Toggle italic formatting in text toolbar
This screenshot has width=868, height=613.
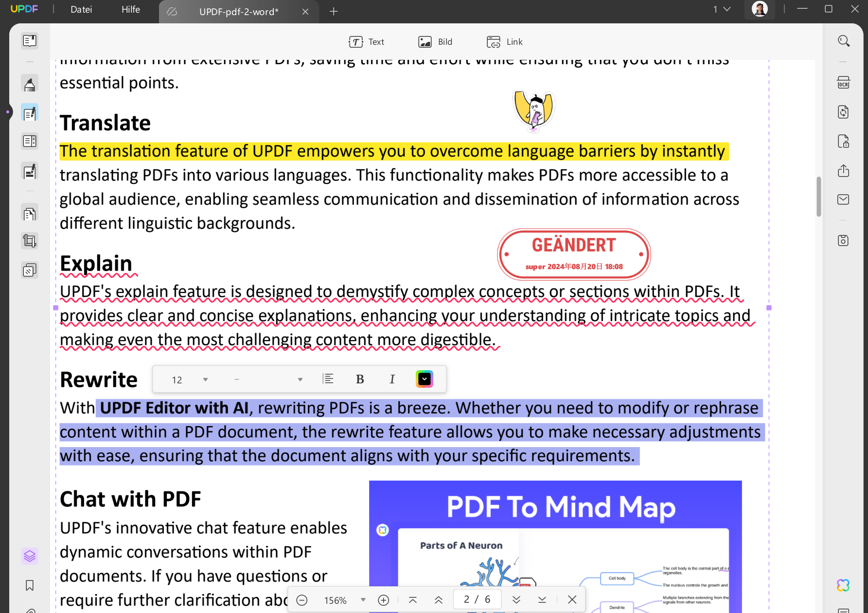pyautogui.click(x=392, y=379)
